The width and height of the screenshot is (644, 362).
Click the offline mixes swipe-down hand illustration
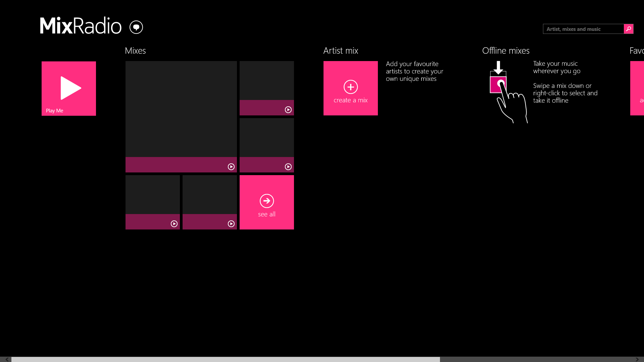click(x=507, y=92)
